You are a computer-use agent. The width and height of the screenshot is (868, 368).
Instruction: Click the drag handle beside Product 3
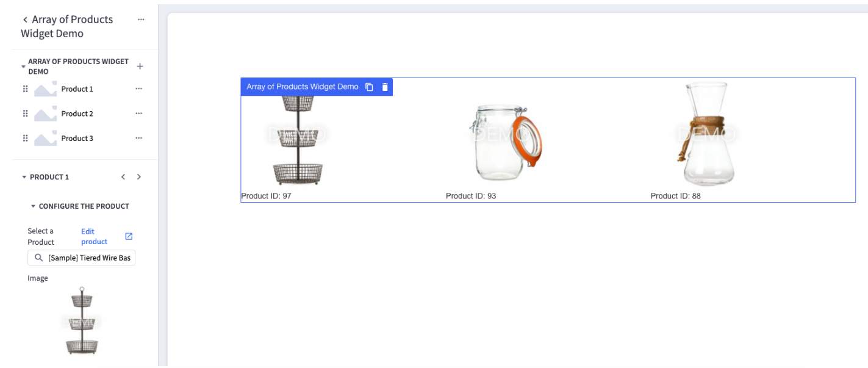click(24, 138)
